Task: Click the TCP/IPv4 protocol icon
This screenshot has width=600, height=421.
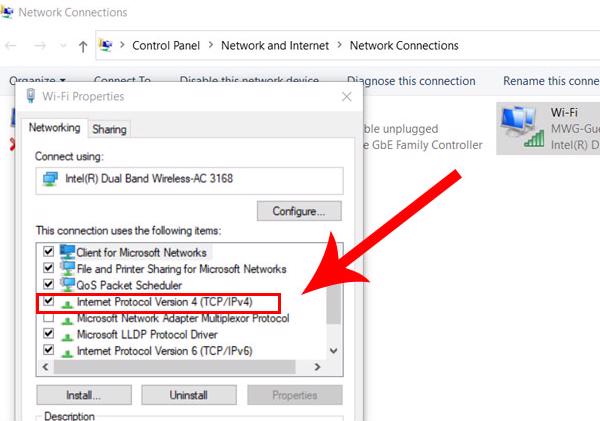Action: (x=67, y=305)
